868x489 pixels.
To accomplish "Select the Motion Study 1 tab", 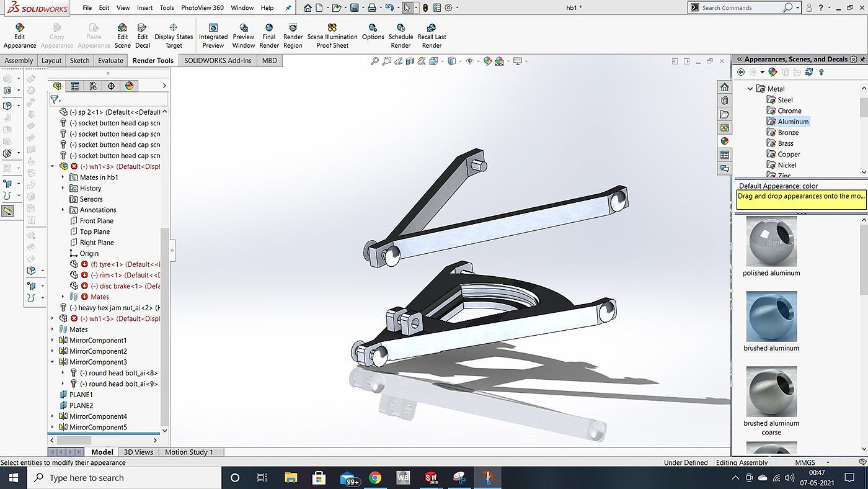I will click(x=188, y=452).
